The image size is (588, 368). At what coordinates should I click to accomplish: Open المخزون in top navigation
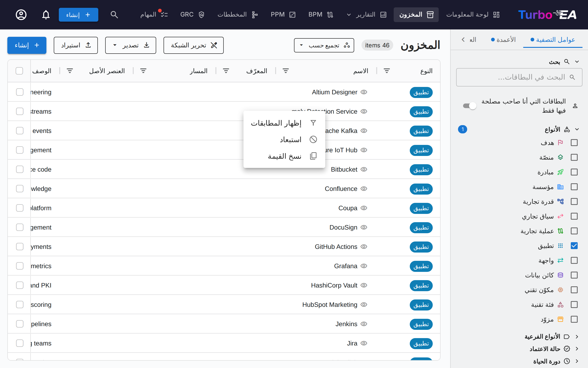pyautogui.click(x=416, y=14)
